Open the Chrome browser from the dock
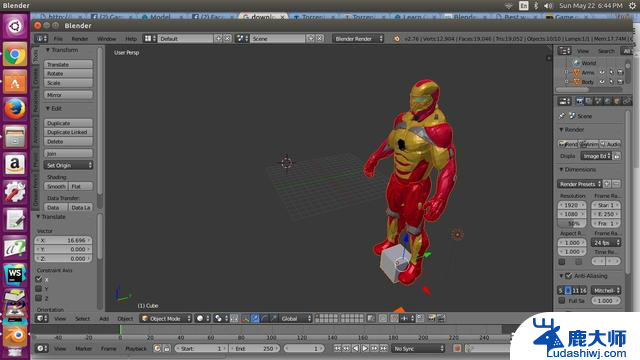Image resolution: width=640 pixels, height=360 pixels. 15,54
